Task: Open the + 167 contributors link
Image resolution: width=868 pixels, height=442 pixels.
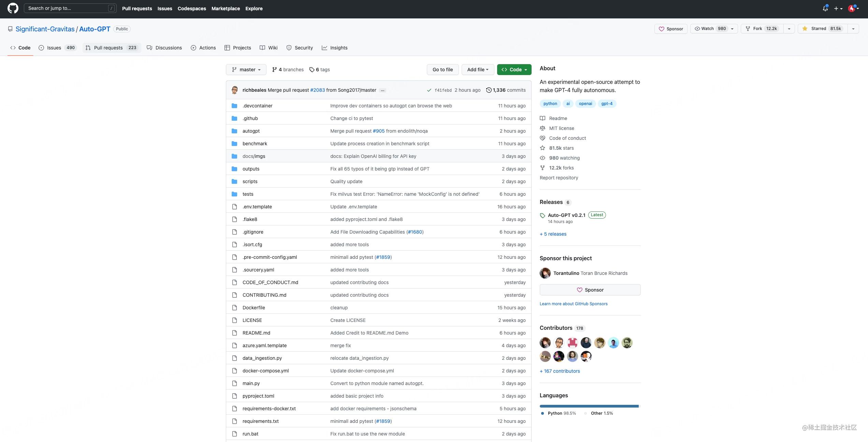Action: click(x=560, y=371)
